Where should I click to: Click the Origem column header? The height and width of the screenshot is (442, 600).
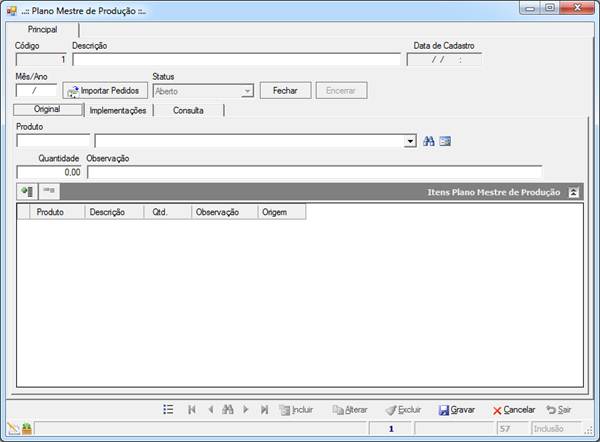click(x=282, y=212)
